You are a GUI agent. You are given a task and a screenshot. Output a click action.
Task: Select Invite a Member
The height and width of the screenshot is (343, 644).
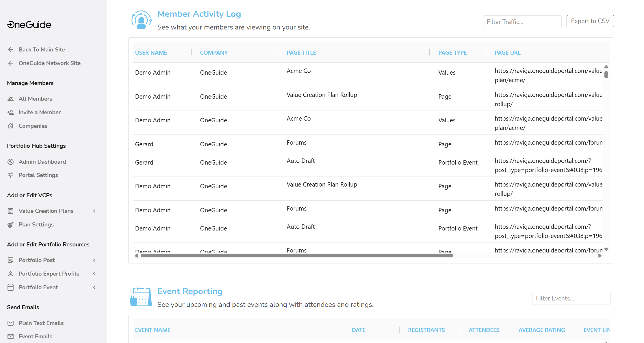point(40,112)
